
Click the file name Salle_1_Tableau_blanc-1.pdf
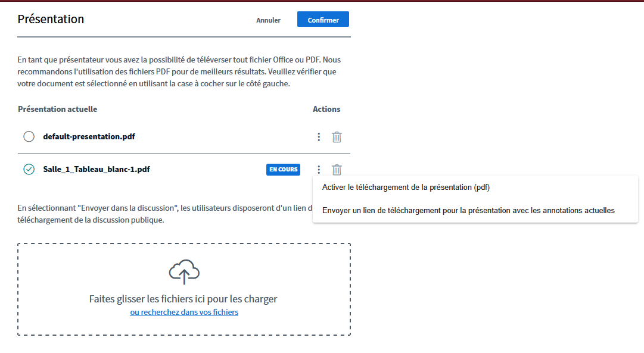pyautogui.click(x=97, y=170)
